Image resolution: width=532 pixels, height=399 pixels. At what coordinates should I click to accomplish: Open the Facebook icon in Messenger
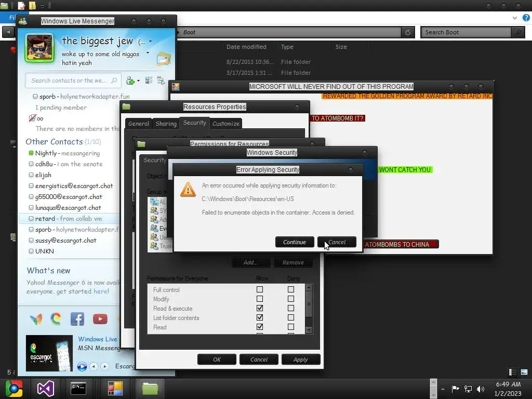pos(77,319)
